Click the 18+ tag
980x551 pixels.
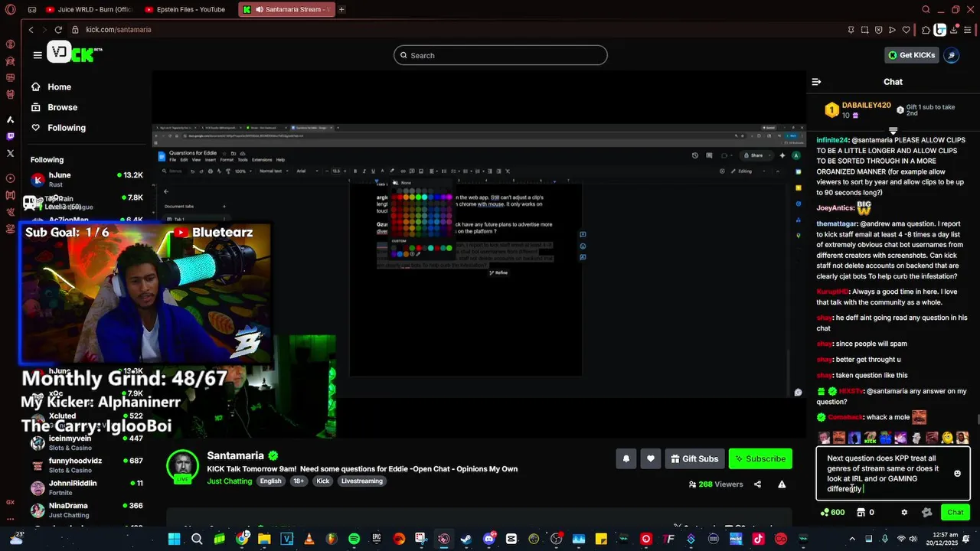pyautogui.click(x=299, y=481)
